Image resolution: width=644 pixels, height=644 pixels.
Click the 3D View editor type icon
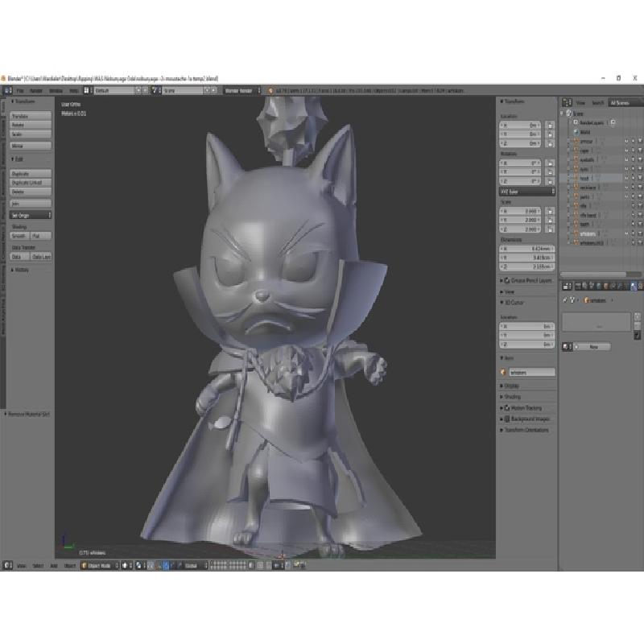[7, 566]
